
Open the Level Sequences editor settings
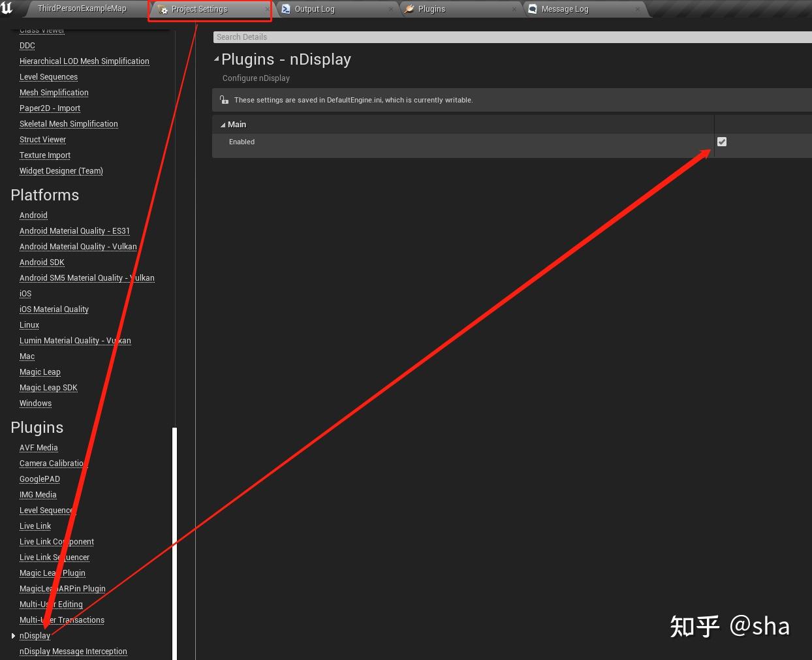click(48, 77)
